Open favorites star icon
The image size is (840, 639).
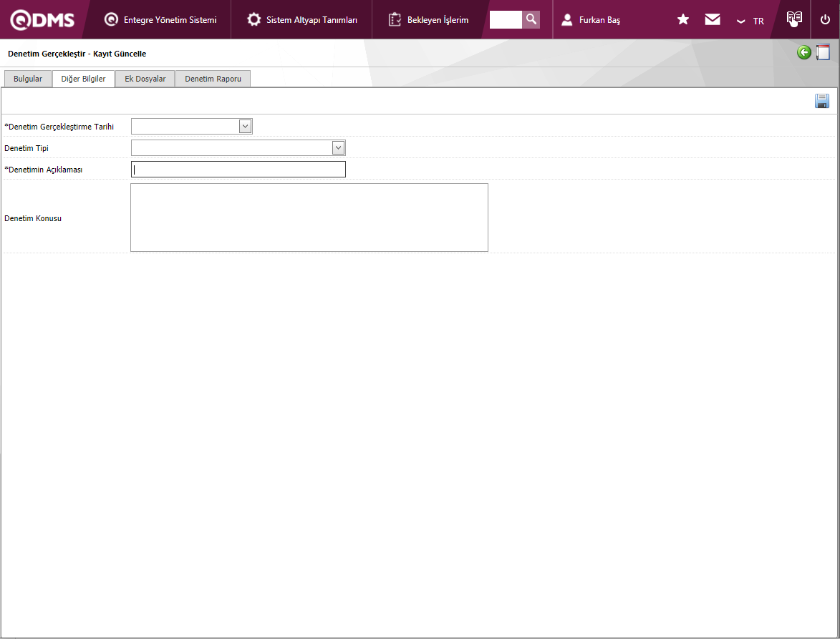683,20
